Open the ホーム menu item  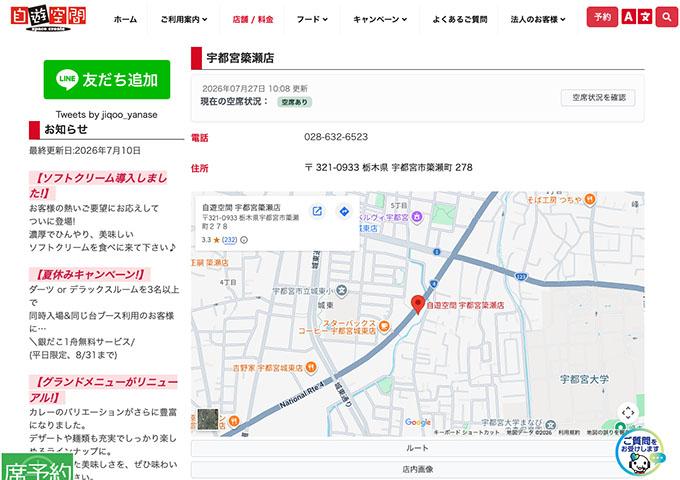[125, 20]
